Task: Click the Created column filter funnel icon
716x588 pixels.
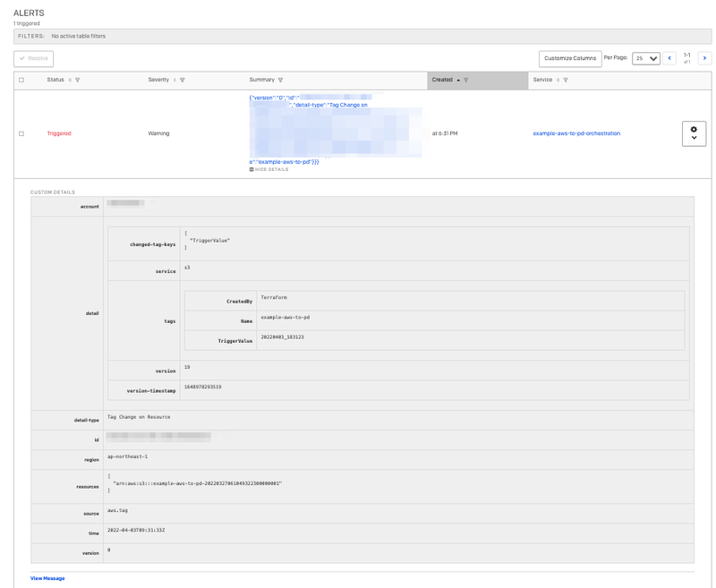Action: 465,80
